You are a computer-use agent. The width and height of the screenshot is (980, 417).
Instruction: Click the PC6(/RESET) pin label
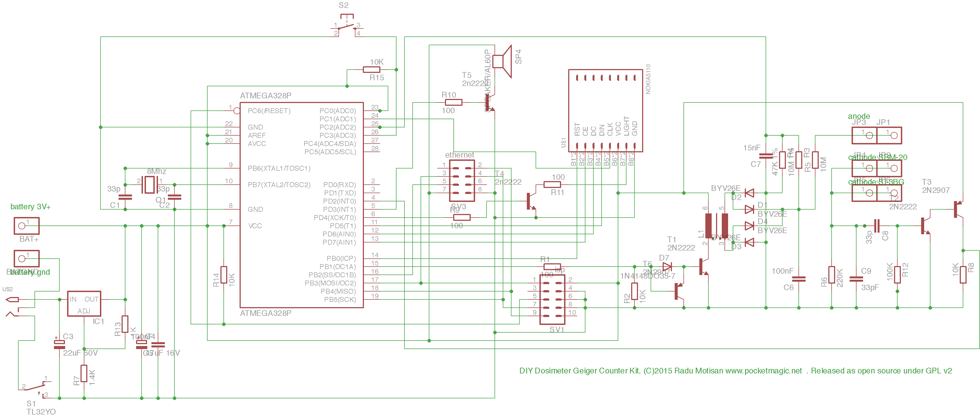[269, 111]
